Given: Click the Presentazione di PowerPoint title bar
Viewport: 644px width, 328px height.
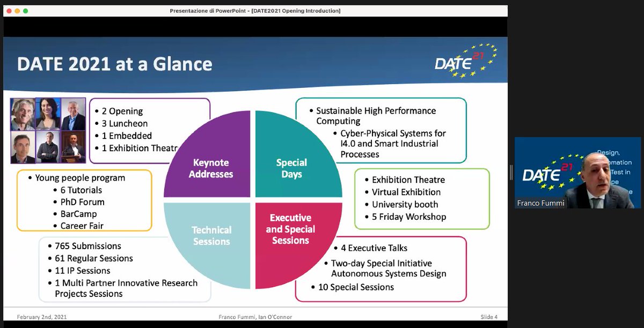Looking at the screenshot, I should pos(257,10).
